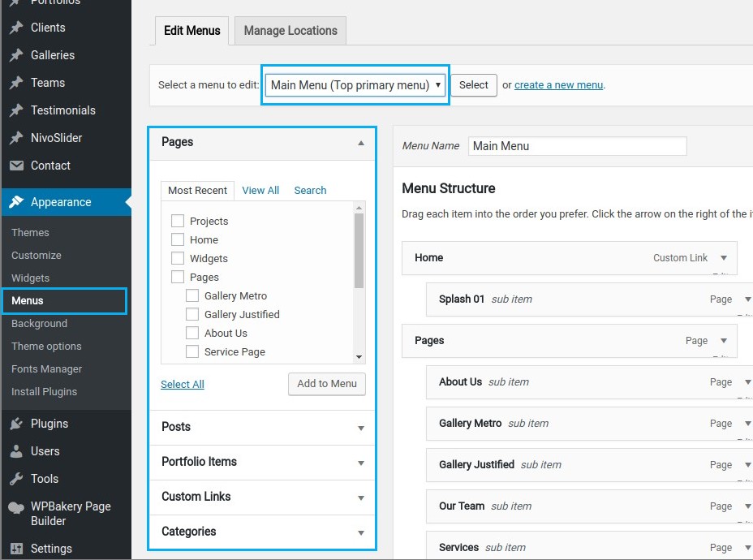Expand the Posts accordion section
The width and height of the screenshot is (753, 560).
[261, 427]
